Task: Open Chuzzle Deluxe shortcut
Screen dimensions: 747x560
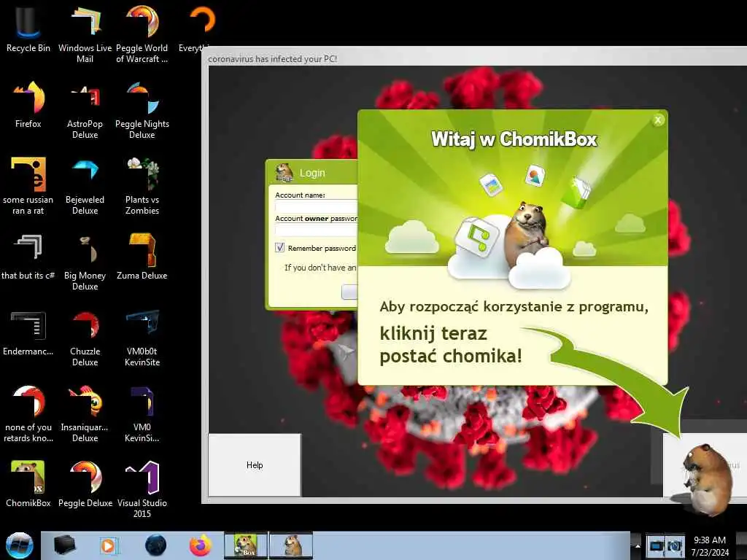Action: pos(85,338)
